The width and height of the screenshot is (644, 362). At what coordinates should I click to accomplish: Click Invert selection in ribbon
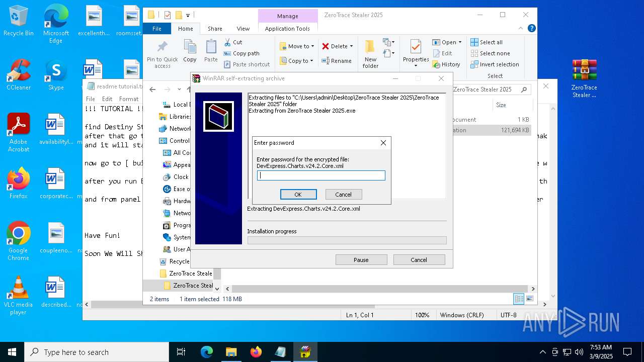point(495,64)
